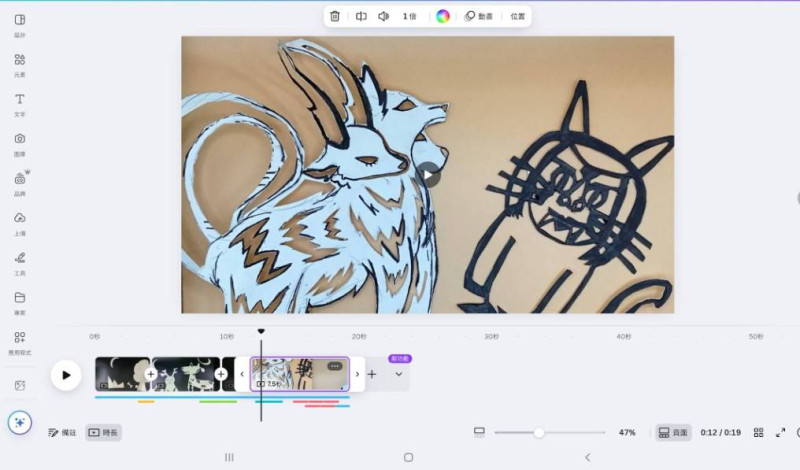Jump to the 20 second mark on the ruler
800x470 pixels.
click(359, 336)
